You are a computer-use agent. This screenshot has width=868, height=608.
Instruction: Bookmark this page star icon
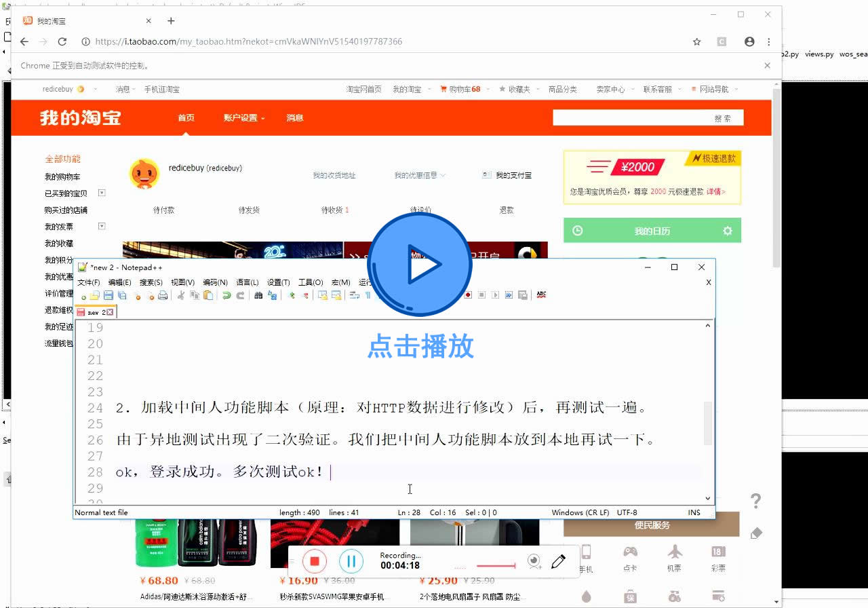pyautogui.click(x=696, y=41)
